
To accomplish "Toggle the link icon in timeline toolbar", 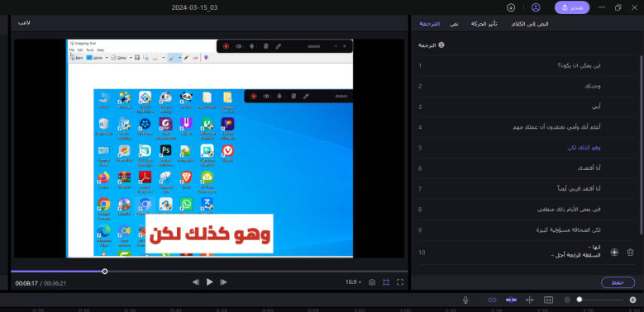I will [x=492, y=300].
